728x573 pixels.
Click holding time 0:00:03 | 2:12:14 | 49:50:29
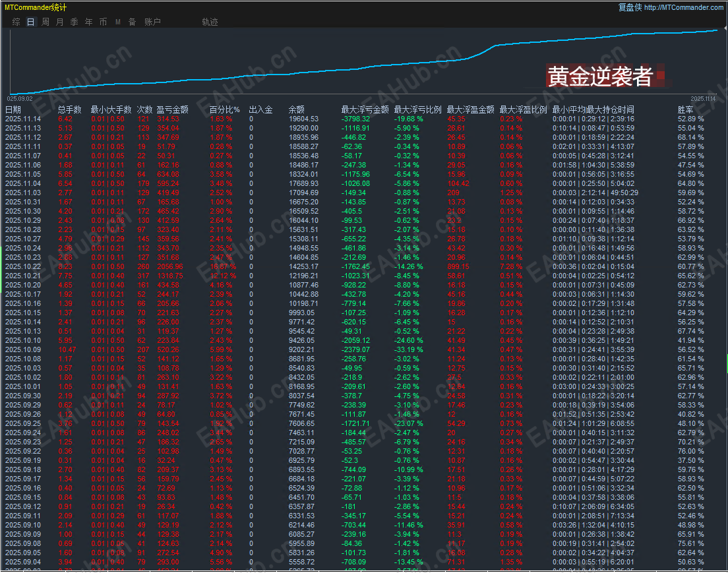pos(595,193)
